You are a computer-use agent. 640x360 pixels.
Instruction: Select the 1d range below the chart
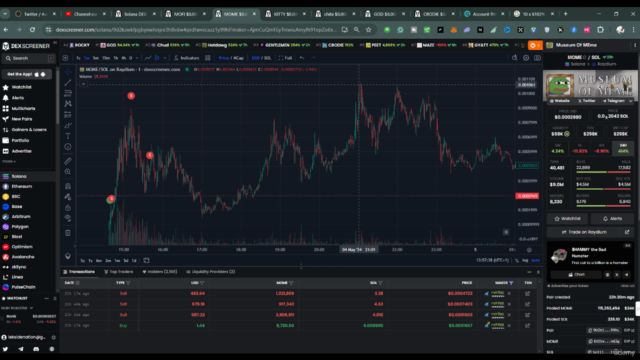coord(134,260)
